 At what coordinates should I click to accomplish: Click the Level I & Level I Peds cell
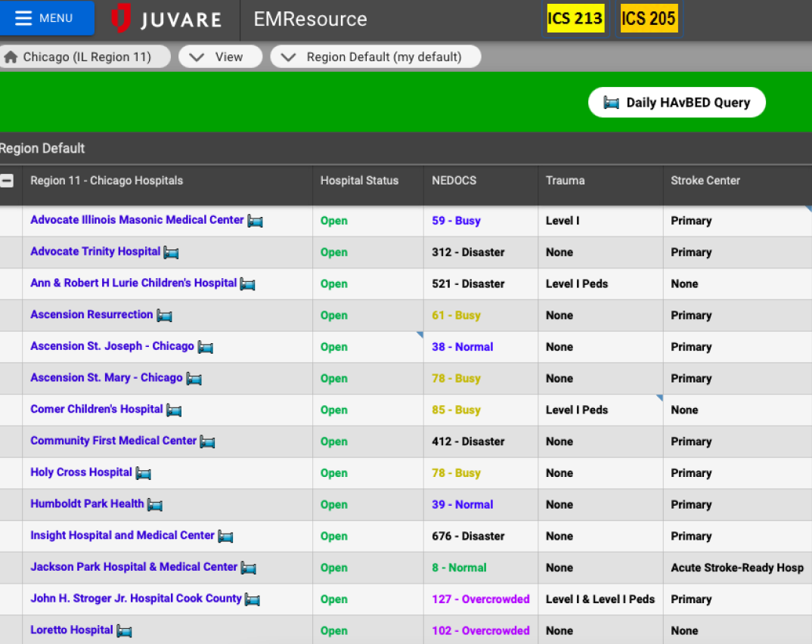click(x=600, y=600)
